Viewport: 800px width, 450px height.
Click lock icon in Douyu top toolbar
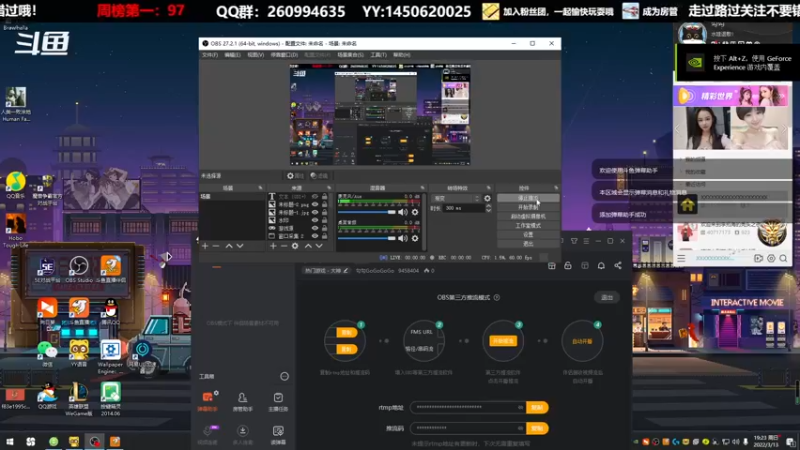pos(568,265)
